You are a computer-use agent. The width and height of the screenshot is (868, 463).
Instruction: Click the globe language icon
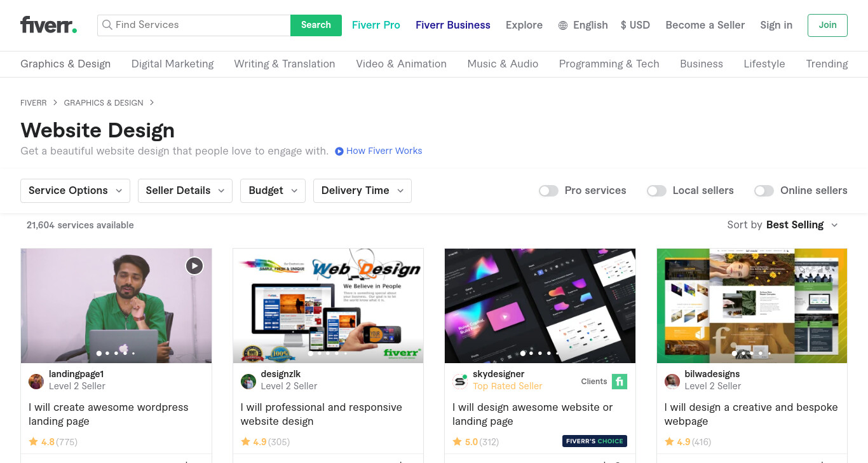[563, 25]
